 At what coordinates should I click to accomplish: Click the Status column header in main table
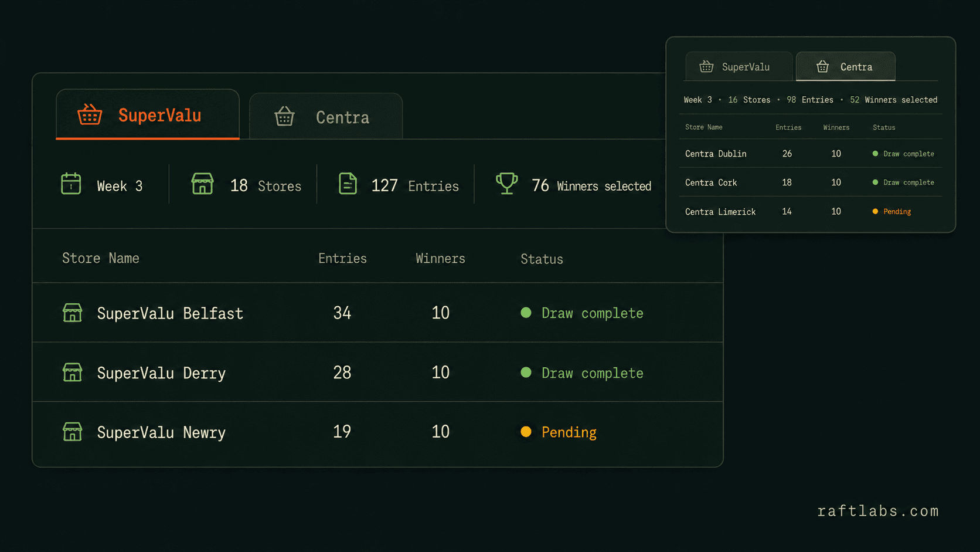(542, 259)
